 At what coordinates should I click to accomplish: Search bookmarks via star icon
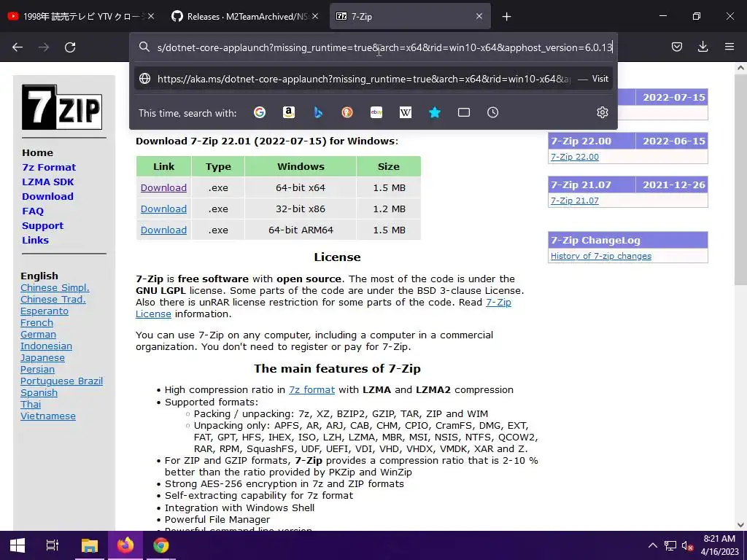(435, 112)
